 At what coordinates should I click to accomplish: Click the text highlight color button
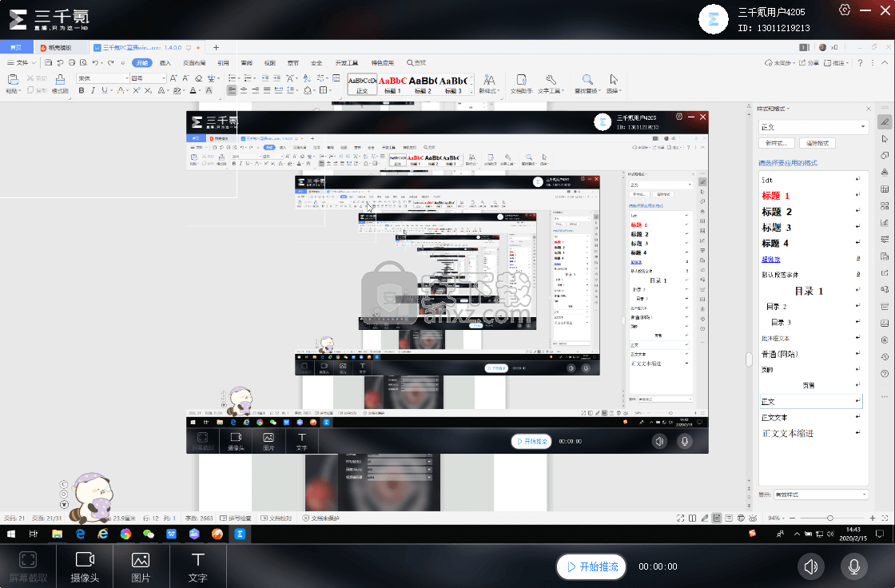(177, 90)
